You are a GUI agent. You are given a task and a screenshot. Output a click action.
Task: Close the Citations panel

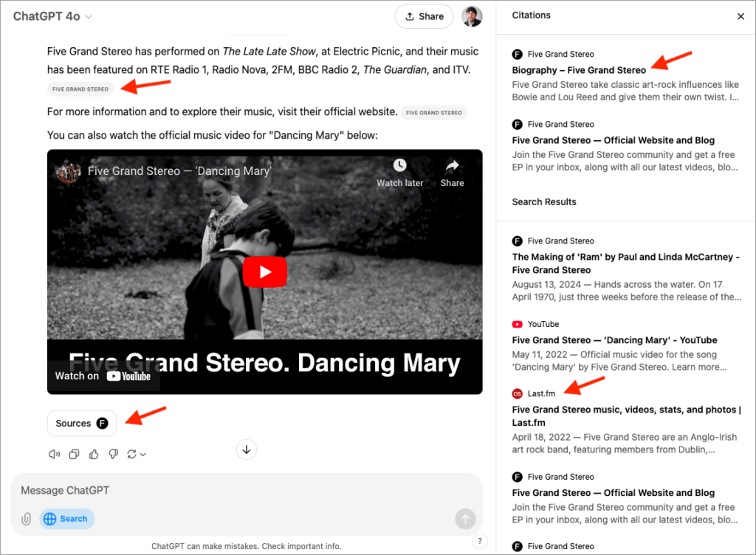[740, 16]
